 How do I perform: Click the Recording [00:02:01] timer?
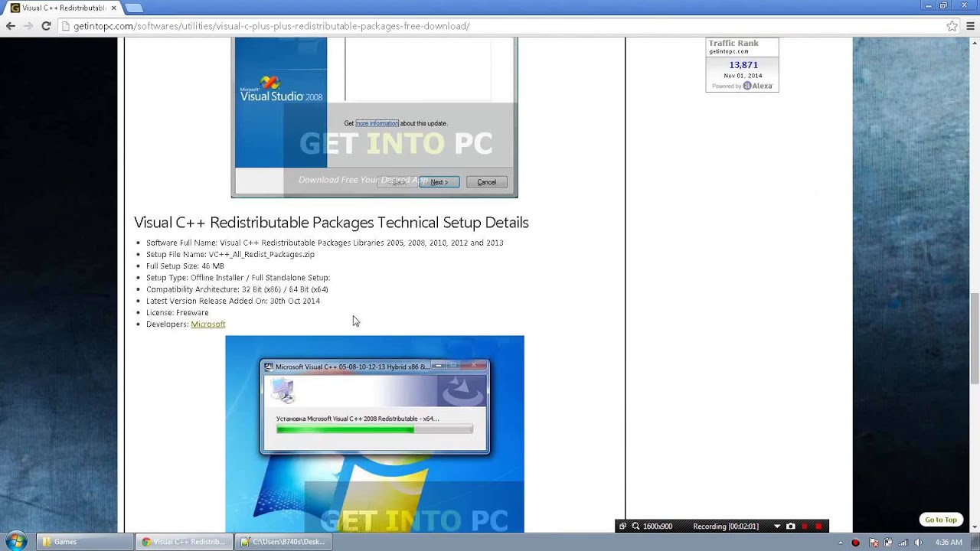(x=726, y=527)
